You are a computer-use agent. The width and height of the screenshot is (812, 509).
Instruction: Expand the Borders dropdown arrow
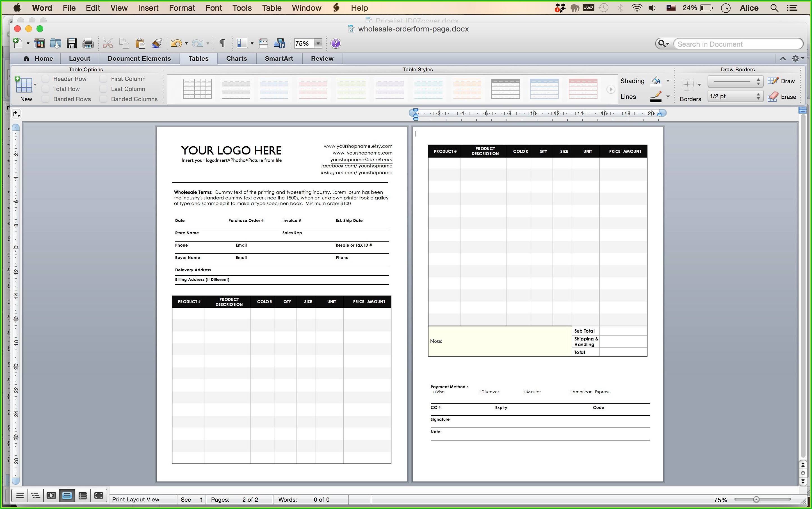[699, 85]
